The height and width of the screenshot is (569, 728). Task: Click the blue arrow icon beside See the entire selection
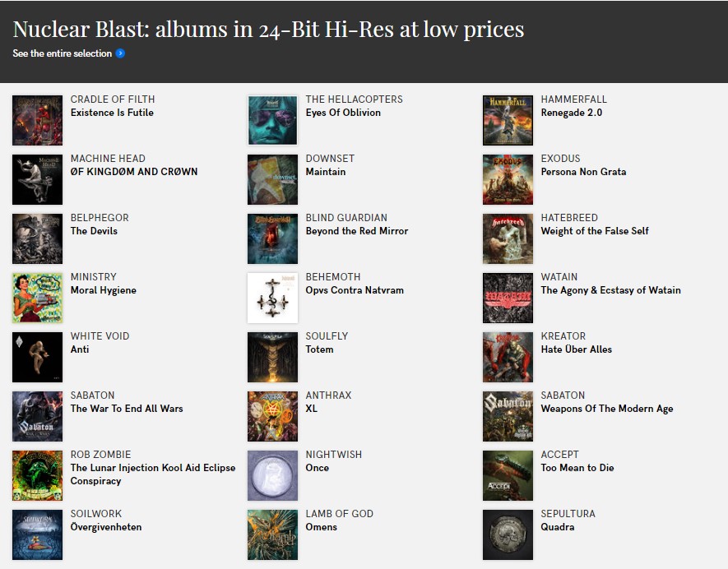(x=120, y=53)
